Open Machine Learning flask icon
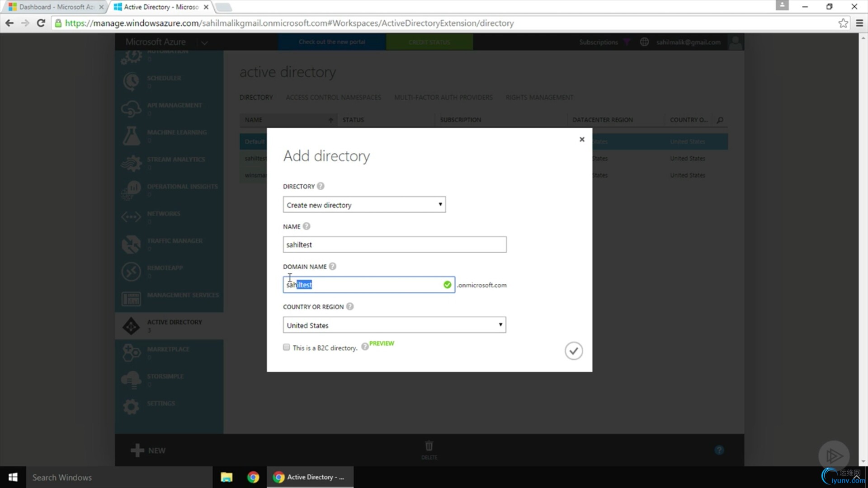Image resolution: width=868 pixels, height=488 pixels. pos(131,136)
